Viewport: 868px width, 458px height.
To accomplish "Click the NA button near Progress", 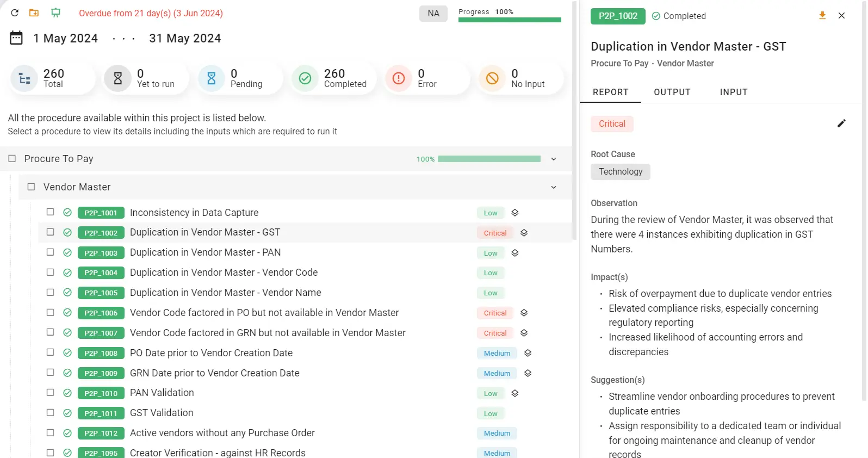I will coord(433,14).
